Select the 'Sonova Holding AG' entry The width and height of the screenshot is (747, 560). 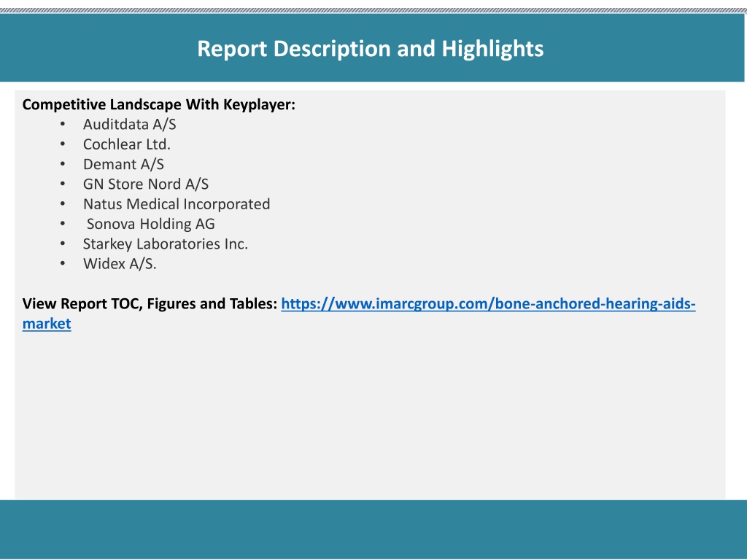click(150, 224)
